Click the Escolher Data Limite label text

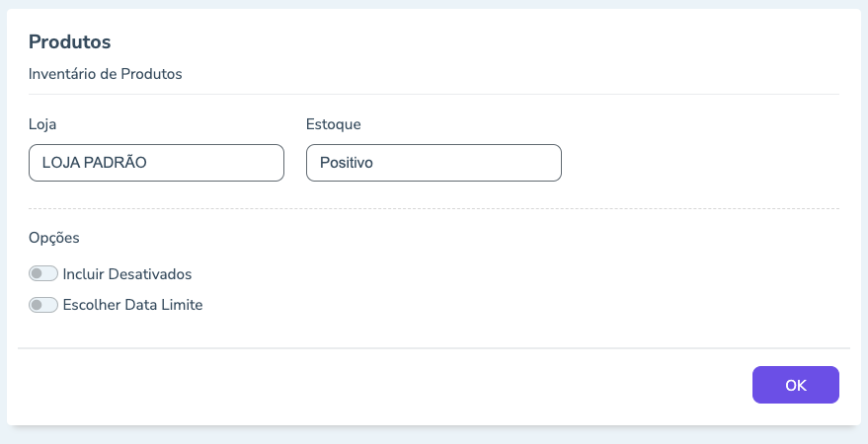pos(132,305)
